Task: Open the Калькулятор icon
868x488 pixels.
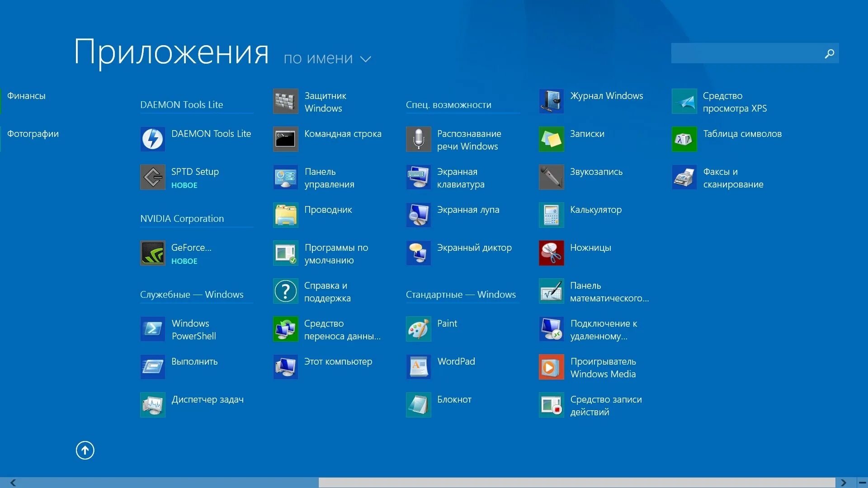Action: (551, 215)
